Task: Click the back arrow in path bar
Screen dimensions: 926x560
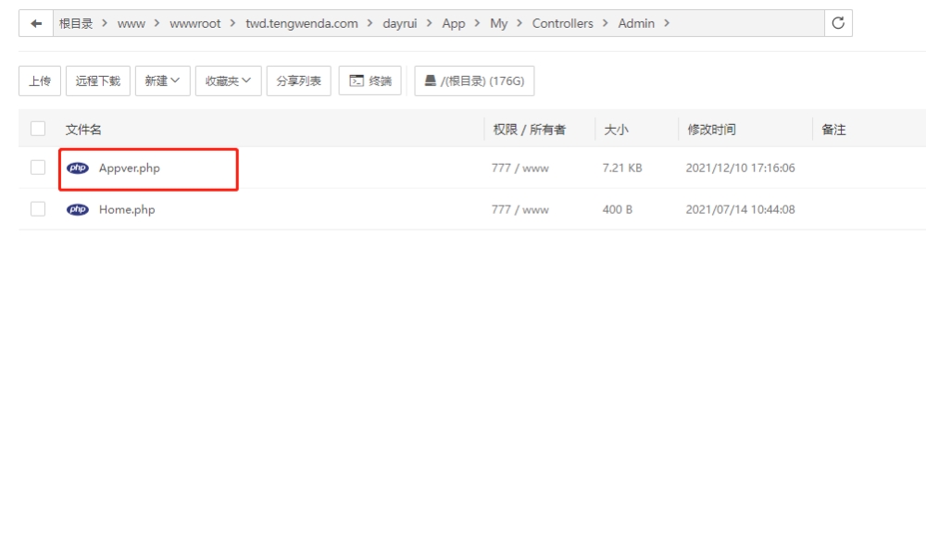Action: pyautogui.click(x=36, y=24)
